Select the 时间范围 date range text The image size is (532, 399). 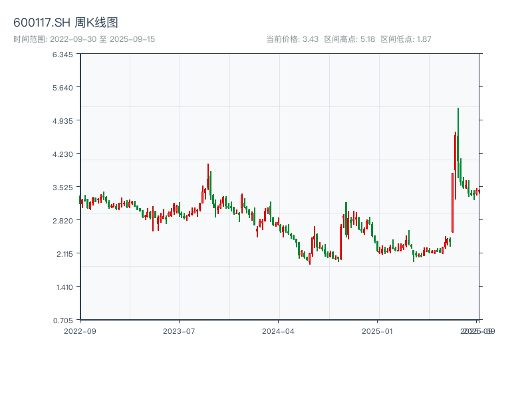pos(84,39)
